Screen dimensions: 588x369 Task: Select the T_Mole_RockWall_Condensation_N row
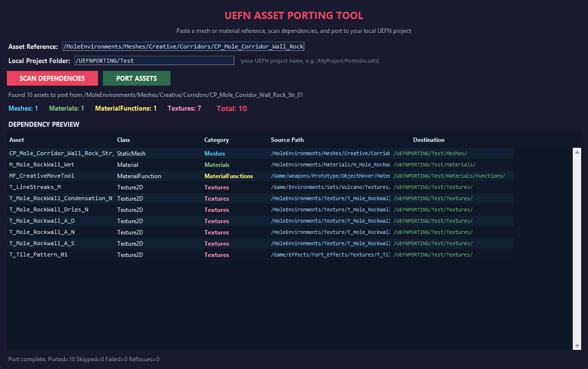[x=260, y=198]
